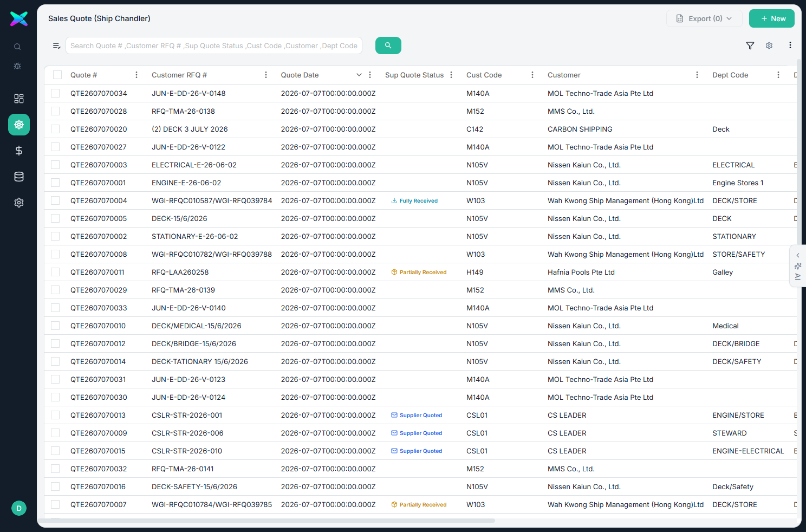Click customer CARBON SHIPPING

580,129
